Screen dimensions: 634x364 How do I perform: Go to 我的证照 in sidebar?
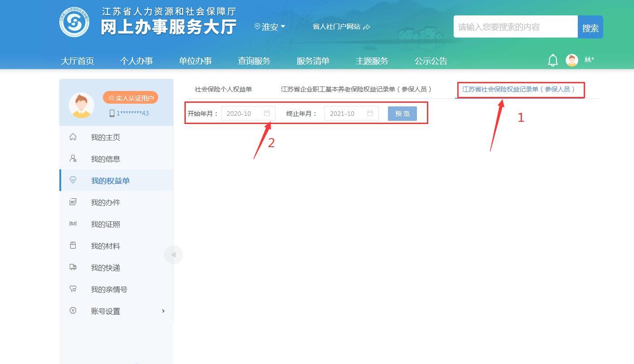pyautogui.click(x=105, y=224)
